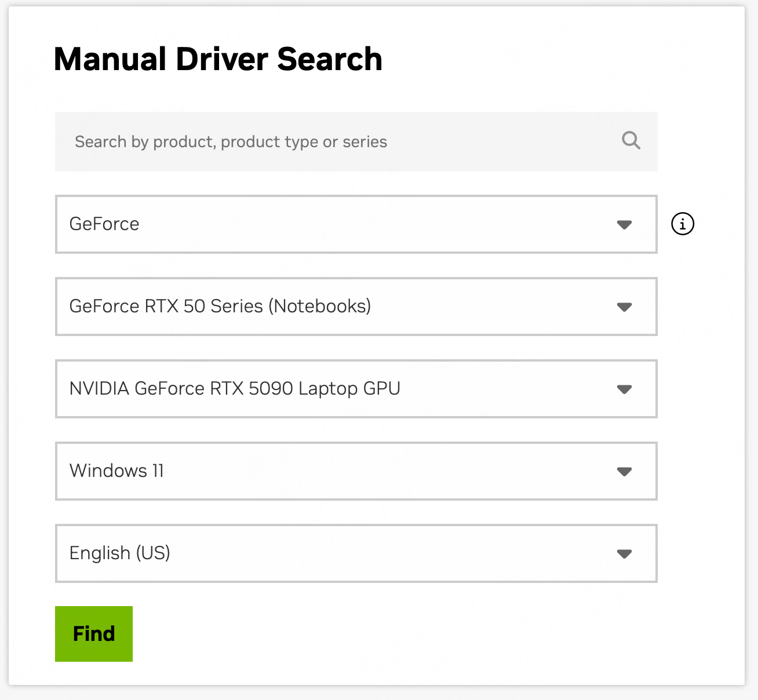The width and height of the screenshot is (758, 700).
Task: Click the green Find button
Action: tap(94, 634)
